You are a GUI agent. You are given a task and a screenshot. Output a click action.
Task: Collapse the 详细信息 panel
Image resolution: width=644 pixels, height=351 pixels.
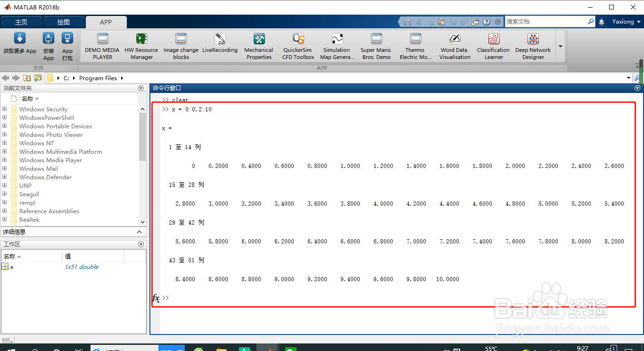click(x=139, y=232)
